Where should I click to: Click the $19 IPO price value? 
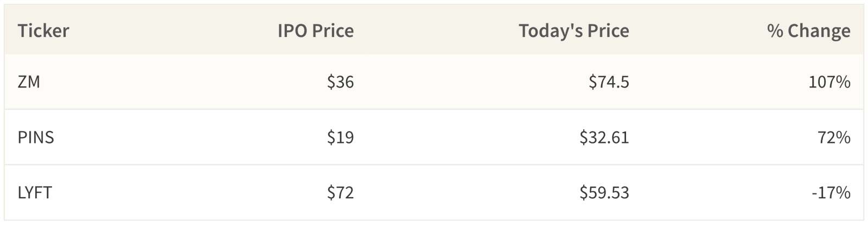340,137
